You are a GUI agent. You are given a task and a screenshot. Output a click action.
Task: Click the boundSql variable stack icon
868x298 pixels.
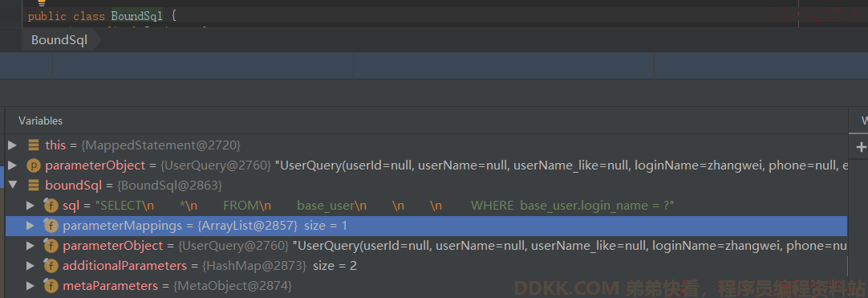pyautogui.click(x=33, y=185)
